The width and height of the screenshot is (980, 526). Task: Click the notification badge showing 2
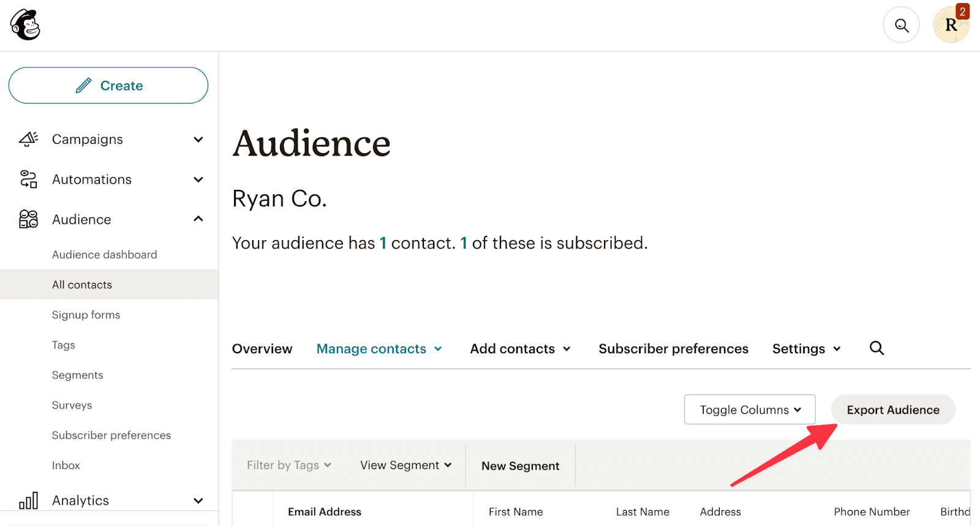pos(962,12)
